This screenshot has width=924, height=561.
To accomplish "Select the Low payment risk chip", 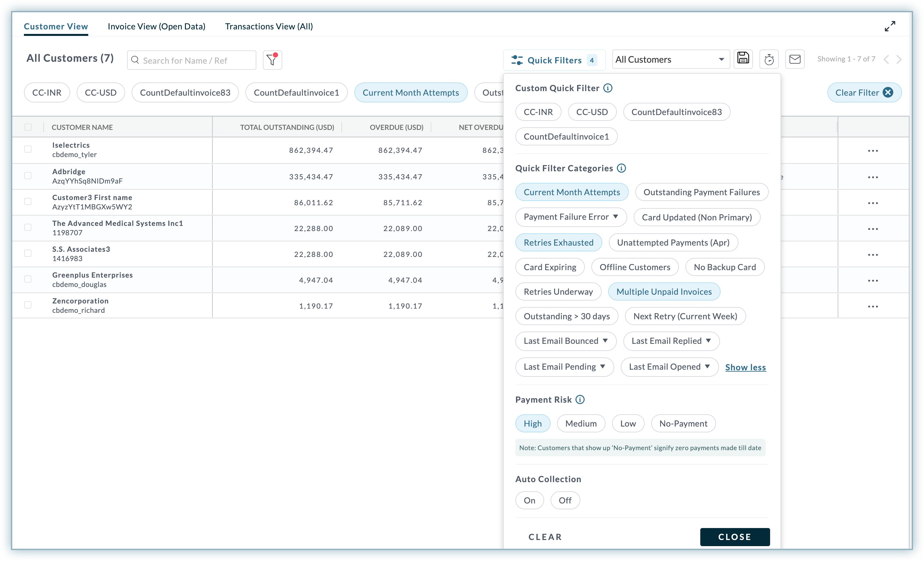I will point(628,423).
